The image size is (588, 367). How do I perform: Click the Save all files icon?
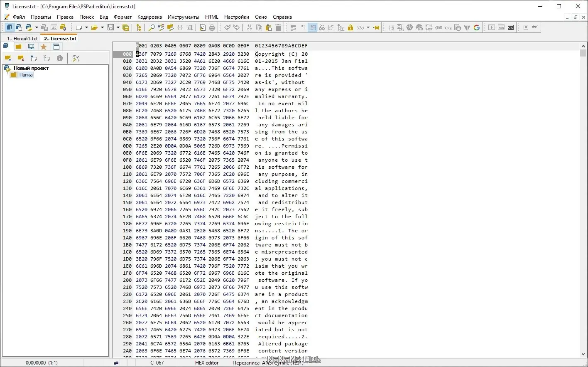pyautogui.click(x=126, y=27)
